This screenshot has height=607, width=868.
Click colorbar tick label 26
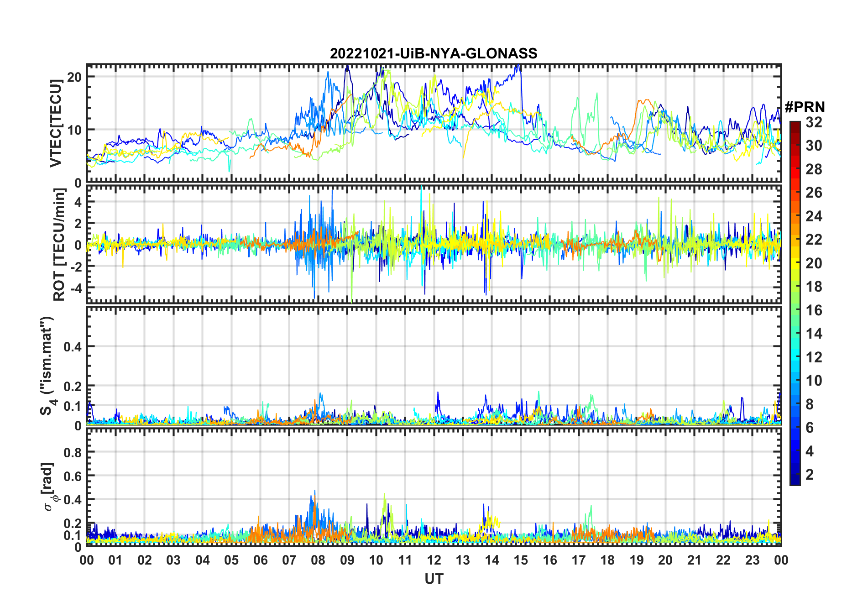tap(814, 193)
